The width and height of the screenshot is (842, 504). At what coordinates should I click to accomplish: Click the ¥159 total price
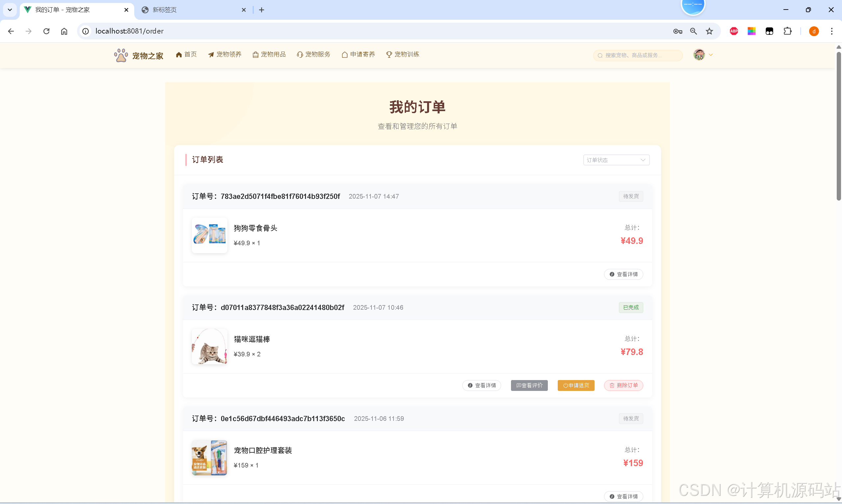pyautogui.click(x=633, y=463)
